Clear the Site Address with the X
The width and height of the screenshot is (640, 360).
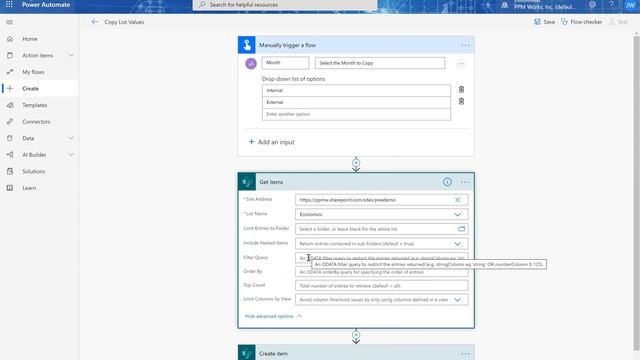458,200
